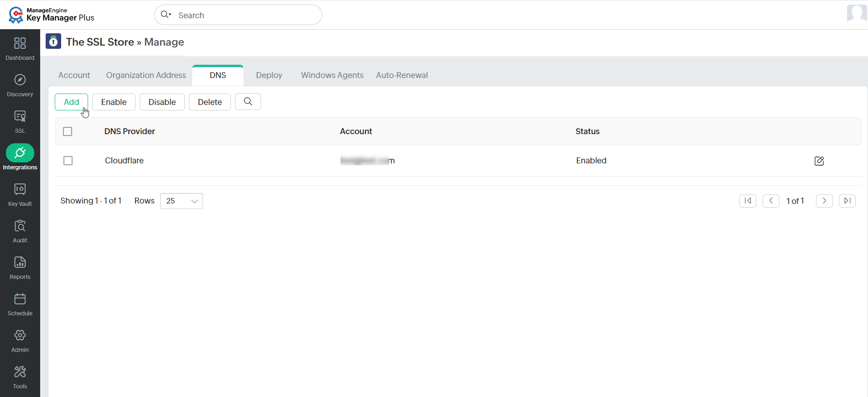
Task: Open the Admin gear icon
Action: [x=20, y=335]
